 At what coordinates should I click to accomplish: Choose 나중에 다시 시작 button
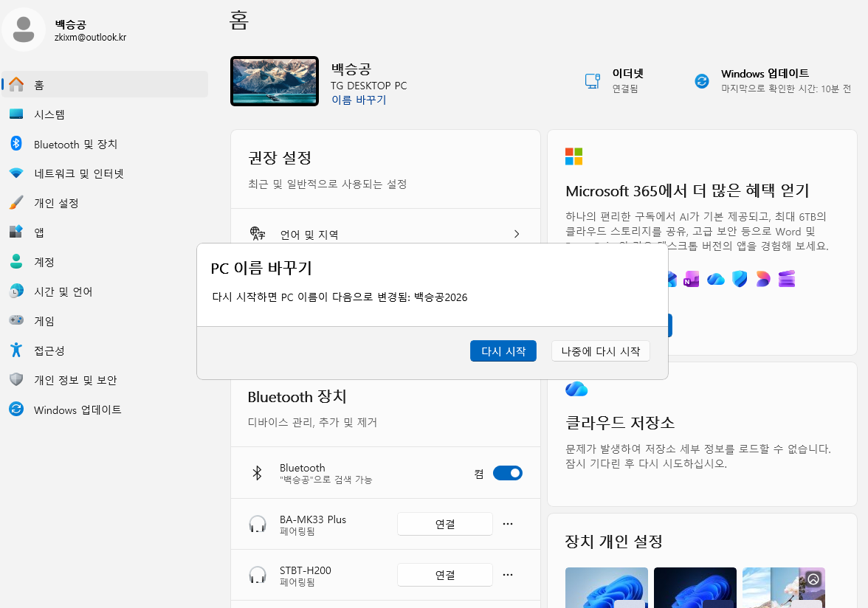[x=600, y=351]
